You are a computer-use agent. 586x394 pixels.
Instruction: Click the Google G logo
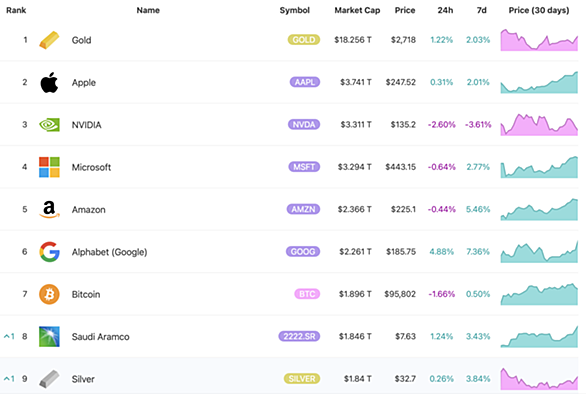(x=49, y=252)
